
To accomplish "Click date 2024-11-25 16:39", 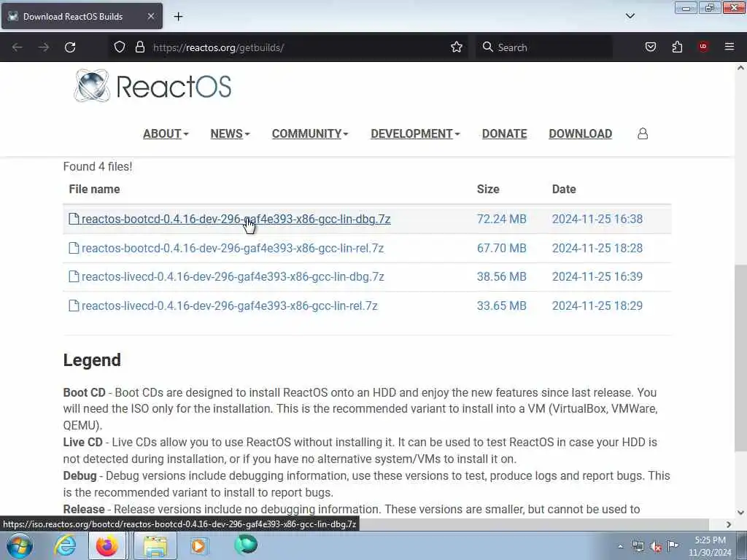I will (597, 276).
